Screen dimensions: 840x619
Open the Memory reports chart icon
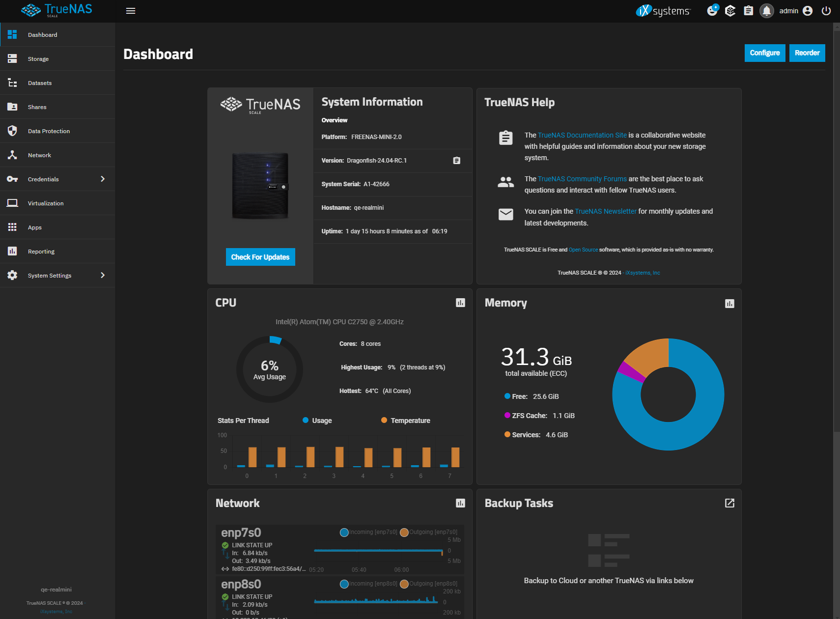(x=729, y=304)
